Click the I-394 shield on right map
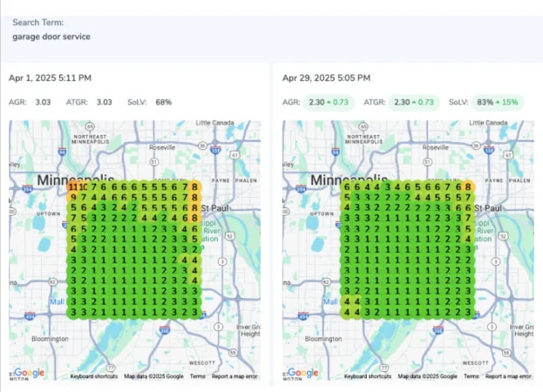Viewport: 543px width, 392px height. (x=301, y=188)
